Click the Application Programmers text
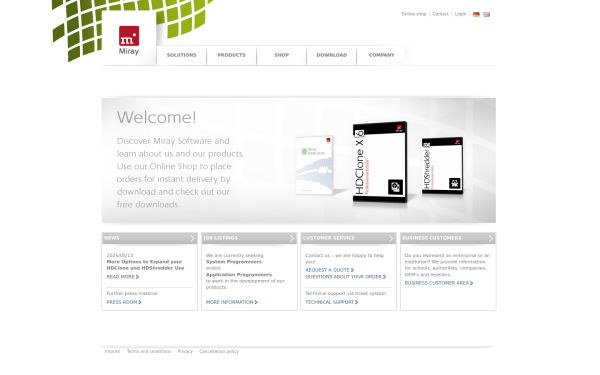This screenshot has width=600, height=375. click(x=239, y=275)
